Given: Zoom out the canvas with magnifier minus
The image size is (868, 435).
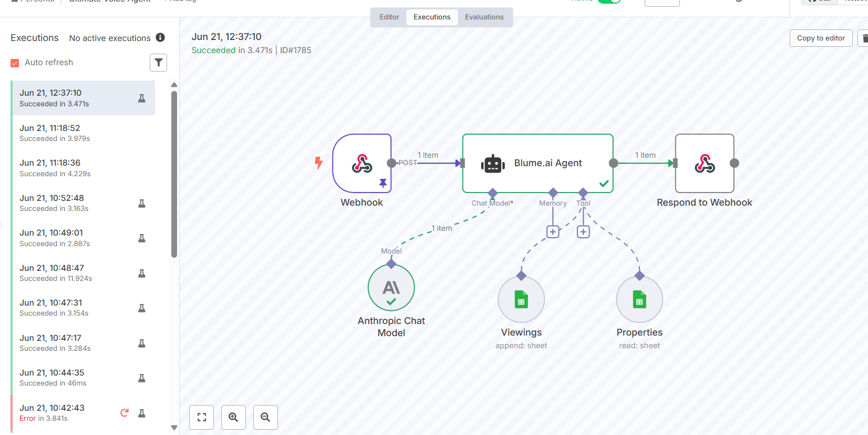Looking at the screenshot, I should point(265,417).
